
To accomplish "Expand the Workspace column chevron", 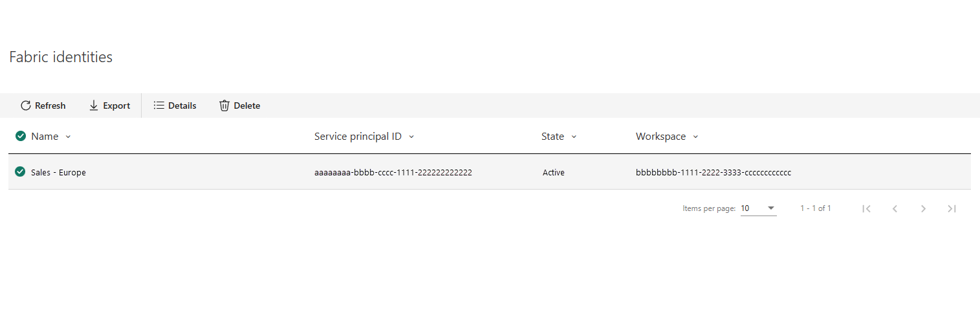I will pyautogui.click(x=695, y=137).
